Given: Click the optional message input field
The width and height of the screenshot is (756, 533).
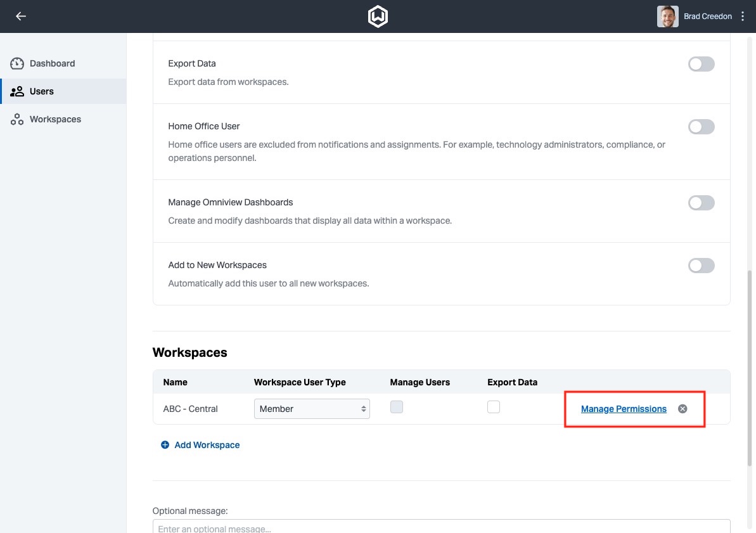Looking at the screenshot, I should tap(441, 527).
